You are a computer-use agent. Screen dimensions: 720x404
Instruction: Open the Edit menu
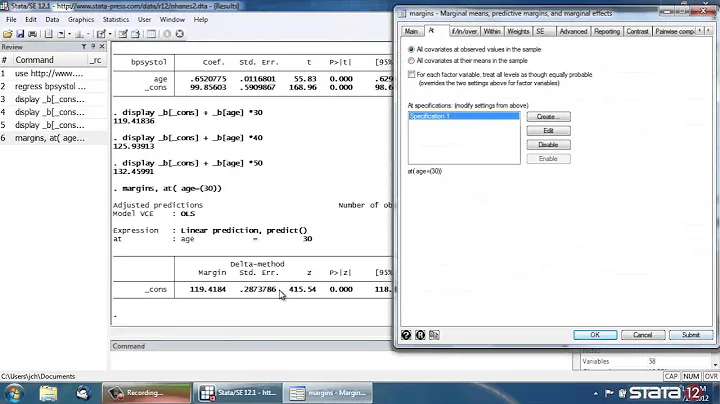pos(31,20)
